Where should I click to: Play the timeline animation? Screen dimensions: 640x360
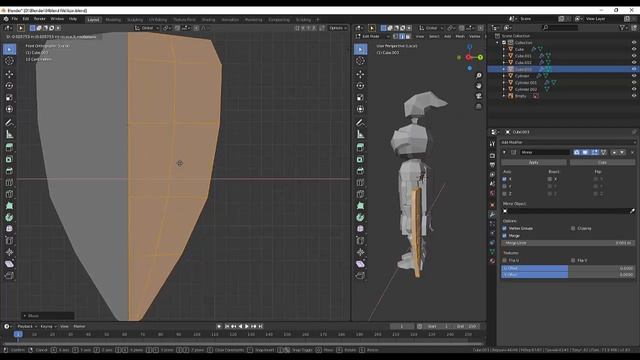pyautogui.click(x=247, y=327)
